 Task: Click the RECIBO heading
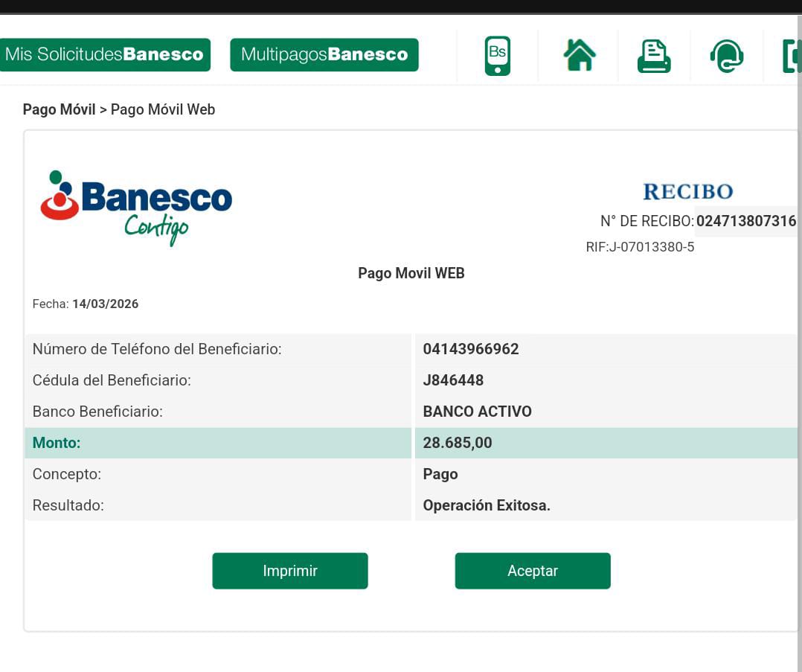point(687,192)
